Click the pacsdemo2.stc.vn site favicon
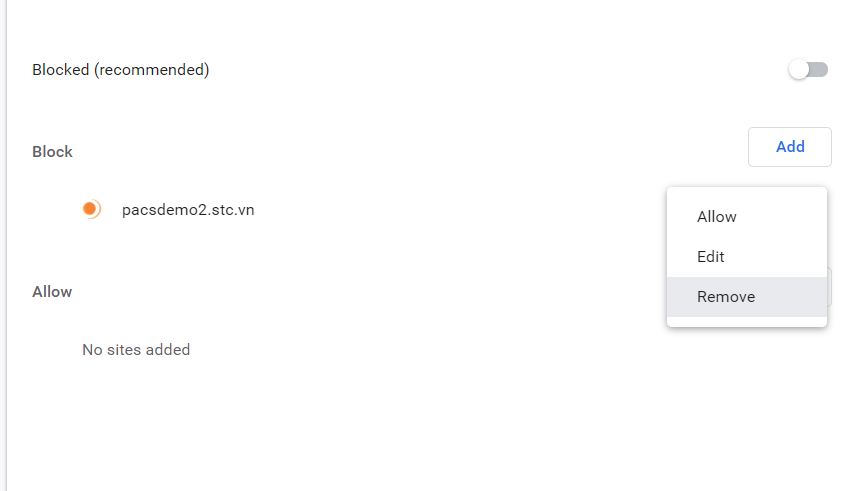The width and height of the screenshot is (855, 491). click(91, 209)
